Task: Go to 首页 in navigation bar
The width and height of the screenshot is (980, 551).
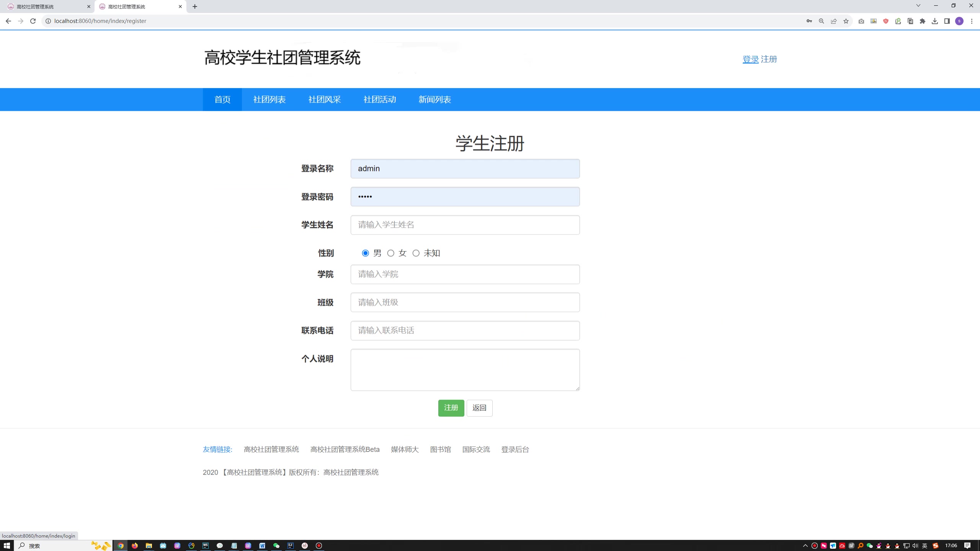Action: [222, 99]
